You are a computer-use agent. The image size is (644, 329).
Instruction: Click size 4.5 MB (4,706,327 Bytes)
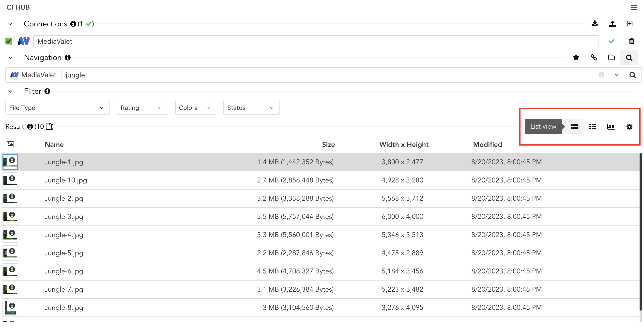tap(295, 271)
